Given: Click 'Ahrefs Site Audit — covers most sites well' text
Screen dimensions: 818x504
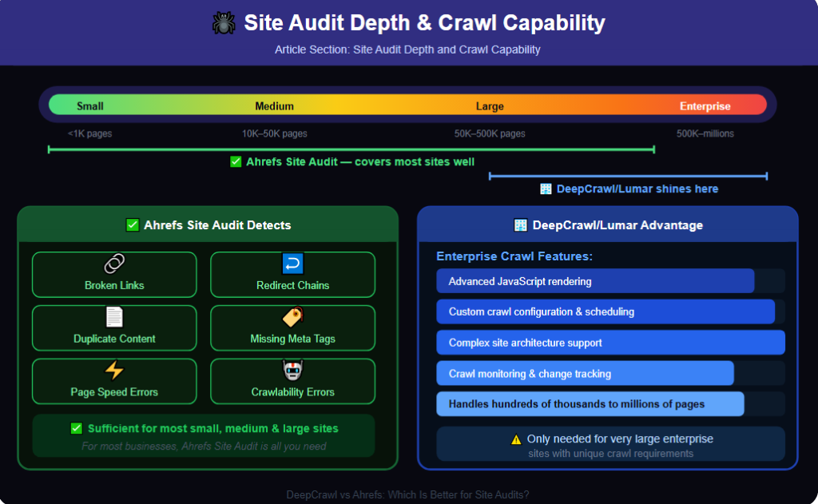Looking at the screenshot, I should (360, 161).
